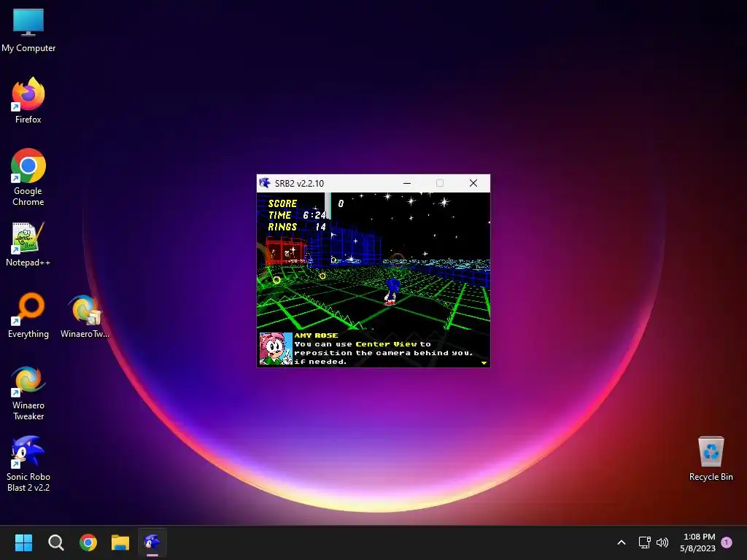Image resolution: width=747 pixels, height=560 pixels.
Task: Open network status tray icon
Action: tap(645, 542)
